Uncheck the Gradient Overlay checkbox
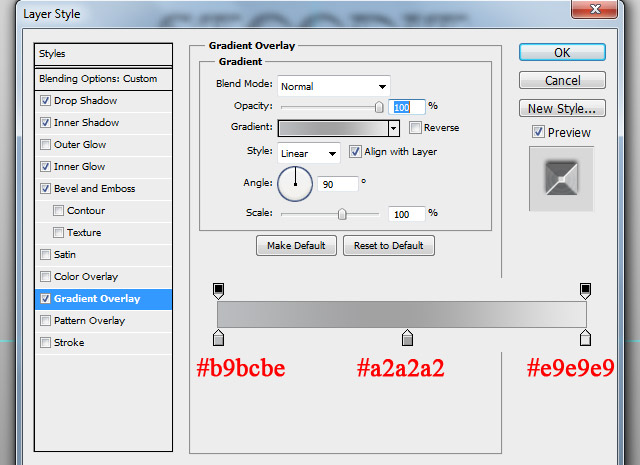 tap(45, 299)
